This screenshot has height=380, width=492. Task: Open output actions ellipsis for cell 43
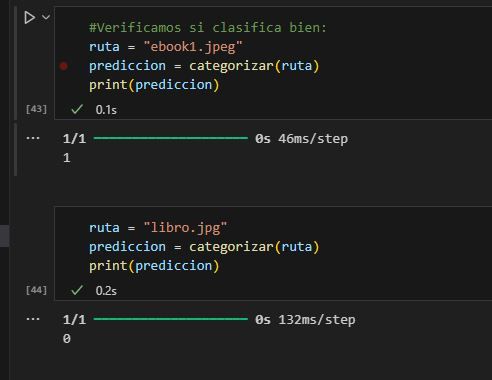coord(33,138)
